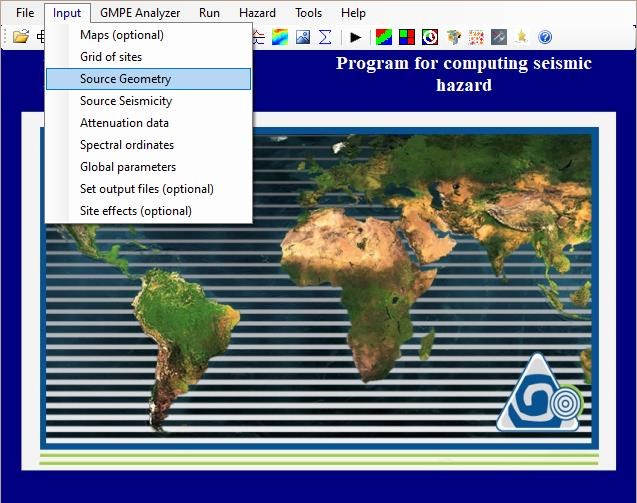Click the red scattered dots toolbar icon
Screen dimensions: 637x503
(476, 37)
